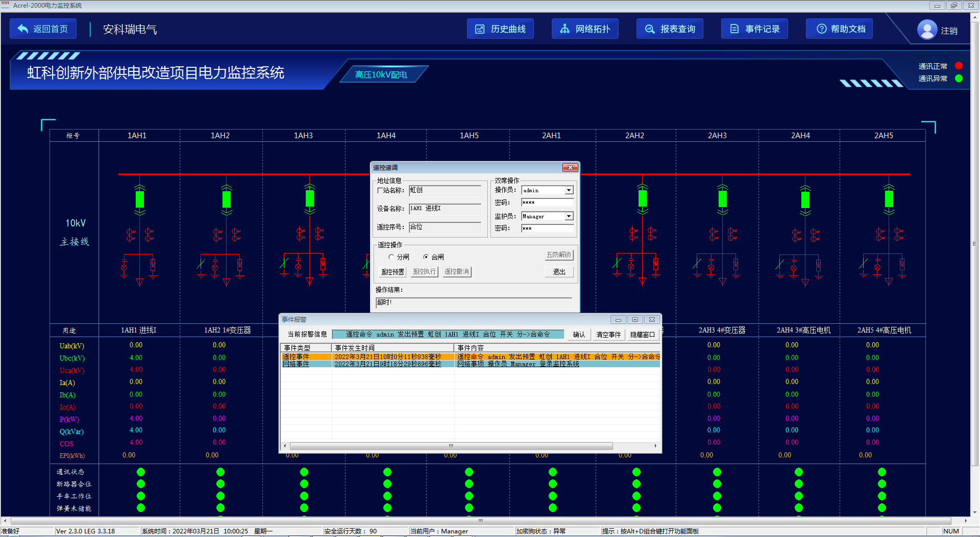980x537 pixels.
Task: Click the 清空事件 button
Action: pyautogui.click(x=608, y=335)
